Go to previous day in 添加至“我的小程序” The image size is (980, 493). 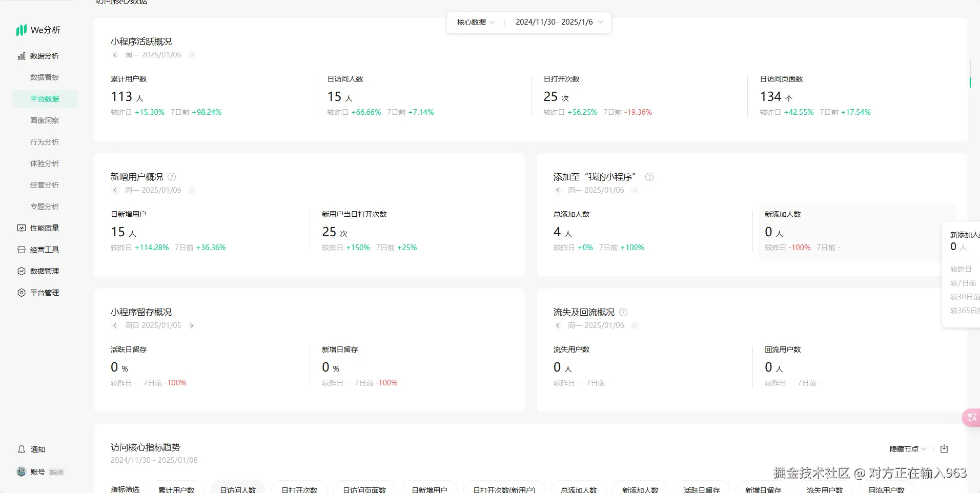[x=558, y=190]
